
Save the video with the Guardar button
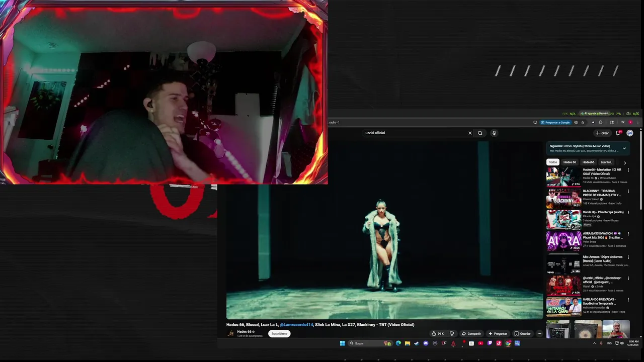pos(522,333)
